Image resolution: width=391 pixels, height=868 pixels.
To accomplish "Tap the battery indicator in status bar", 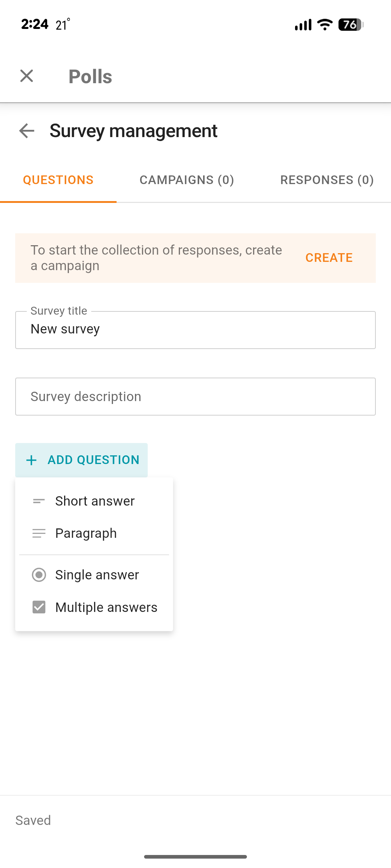I will pyautogui.click(x=350, y=25).
